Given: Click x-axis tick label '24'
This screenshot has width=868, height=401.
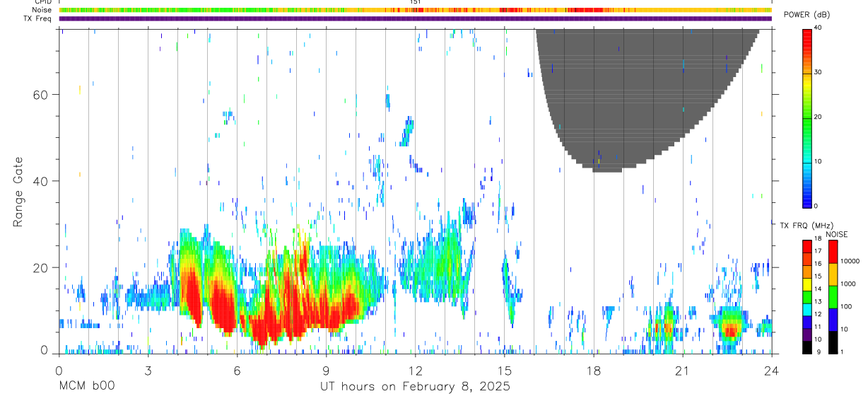Looking at the screenshot, I should click(771, 370).
